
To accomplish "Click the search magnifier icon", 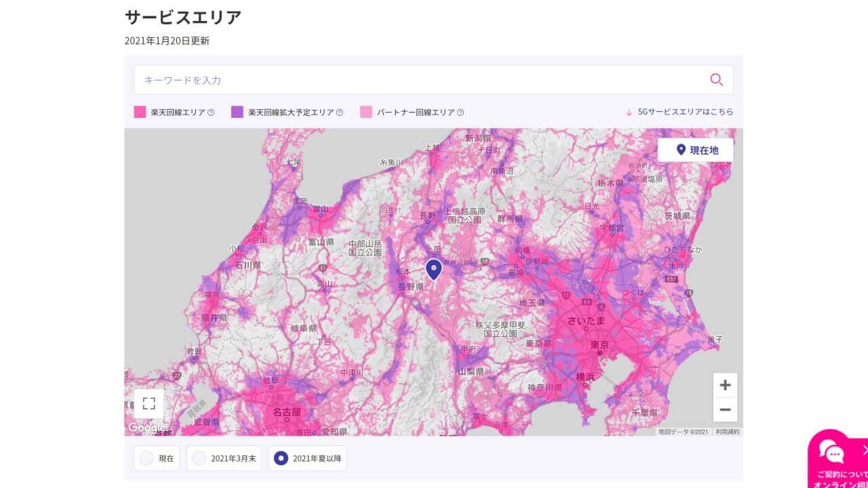I will click(716, 80).
